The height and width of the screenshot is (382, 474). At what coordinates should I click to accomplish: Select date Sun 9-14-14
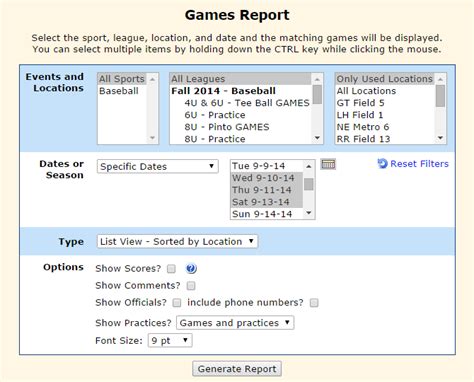(x=267, y=214)
